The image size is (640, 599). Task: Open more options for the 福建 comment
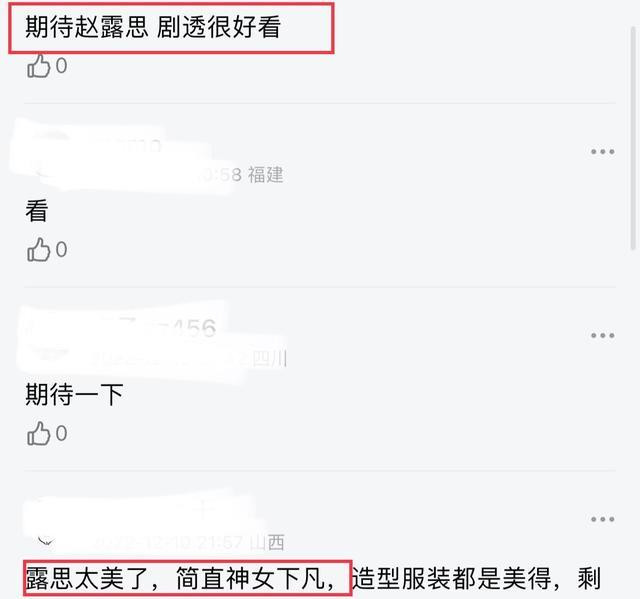602,152
